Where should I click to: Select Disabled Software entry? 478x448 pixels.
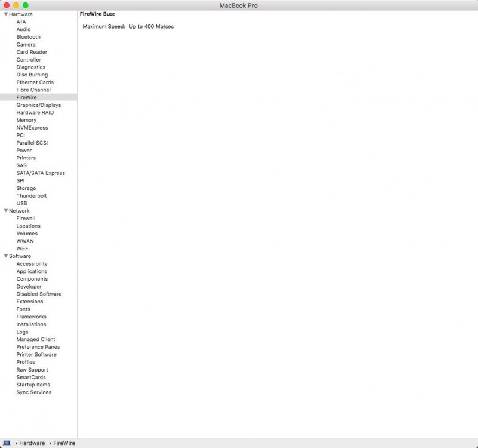tap(39, 294)
